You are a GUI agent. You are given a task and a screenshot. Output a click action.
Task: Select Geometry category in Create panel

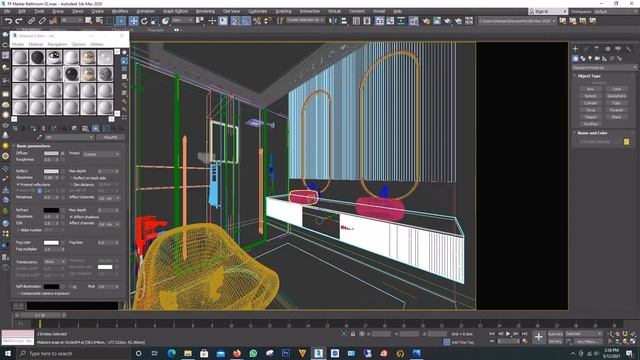(x=576, y=59)
